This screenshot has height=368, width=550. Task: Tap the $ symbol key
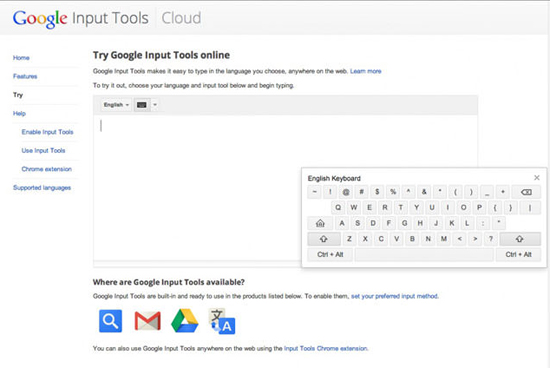[377, 192]
